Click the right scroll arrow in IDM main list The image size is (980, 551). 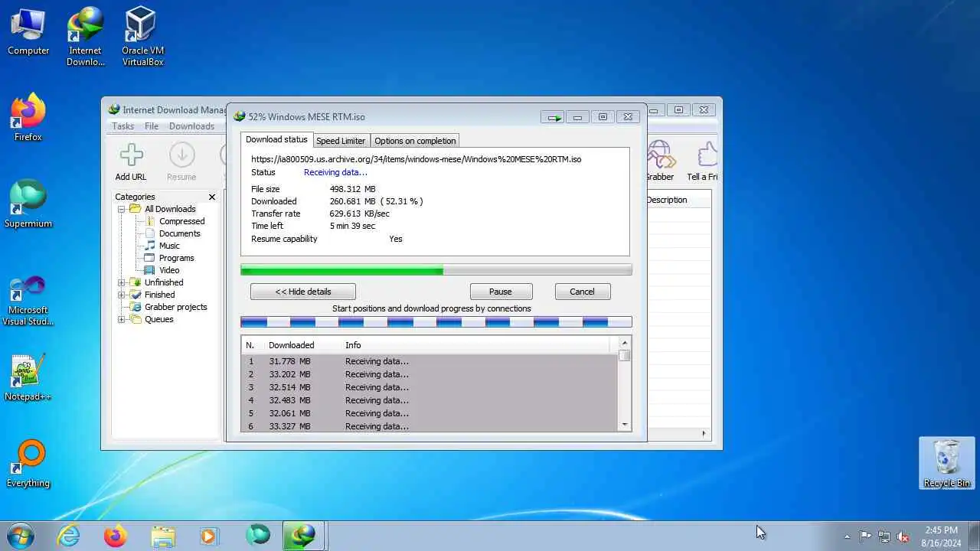[x=704, y=434]
